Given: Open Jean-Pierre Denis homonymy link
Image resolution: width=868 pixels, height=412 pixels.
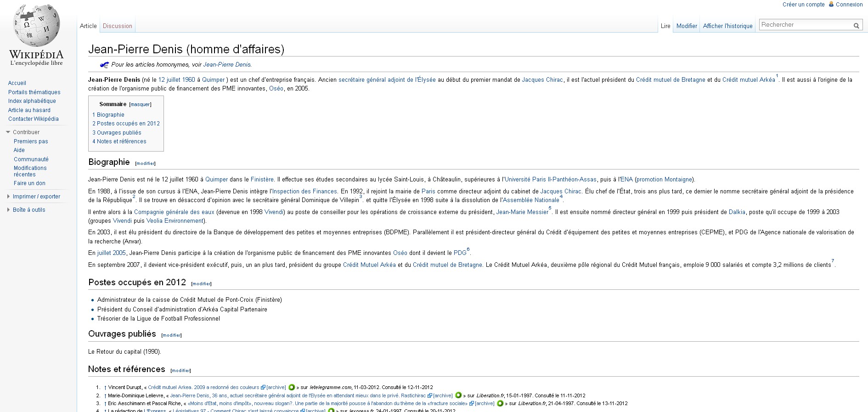Looking at the screenshot, I should point(227,65).
